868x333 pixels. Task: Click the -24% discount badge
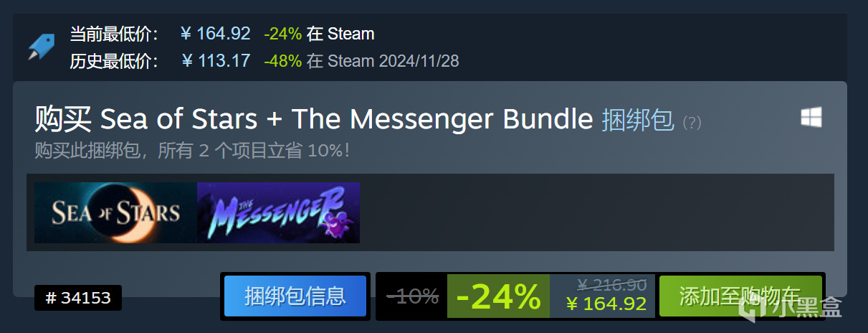click(x=498, y=296)
